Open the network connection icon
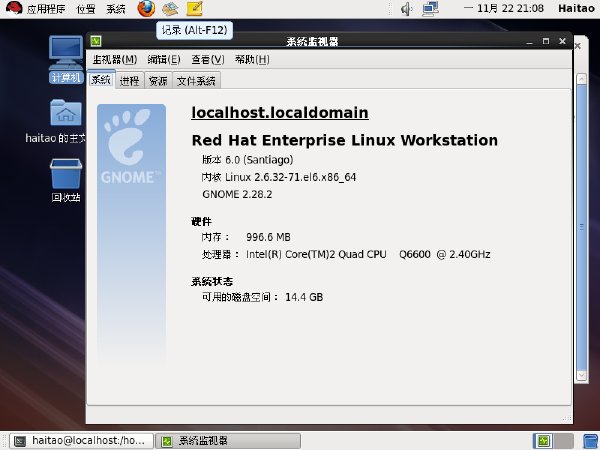 click(x=430, y=8)
